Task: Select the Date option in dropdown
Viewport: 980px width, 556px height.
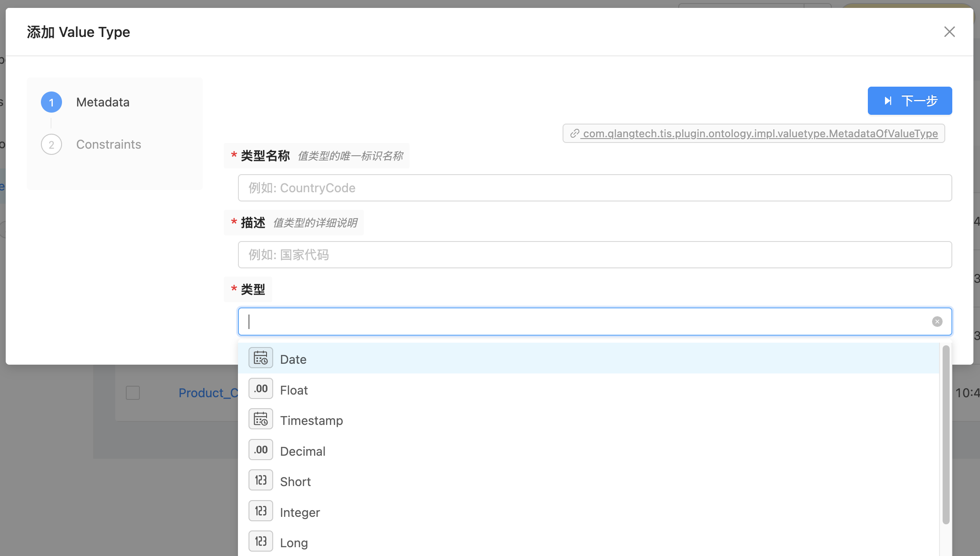Action: (589, 359)
